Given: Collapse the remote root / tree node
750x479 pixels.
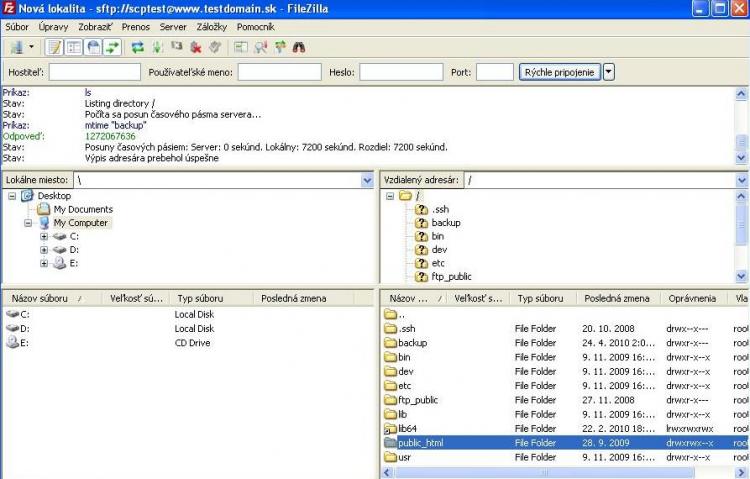Looking at the screenshot, I should (390, 196).
